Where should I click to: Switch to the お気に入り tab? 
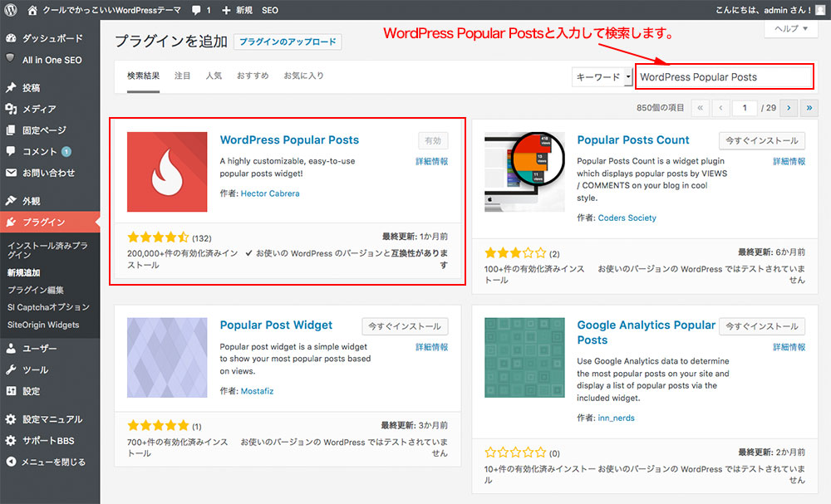(303, 76)
